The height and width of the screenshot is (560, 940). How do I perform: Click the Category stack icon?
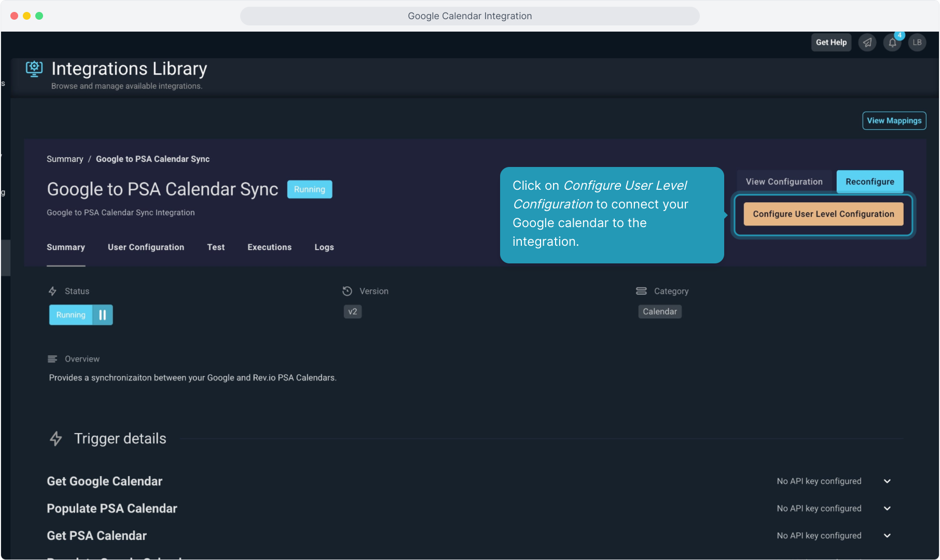[641, 291]
